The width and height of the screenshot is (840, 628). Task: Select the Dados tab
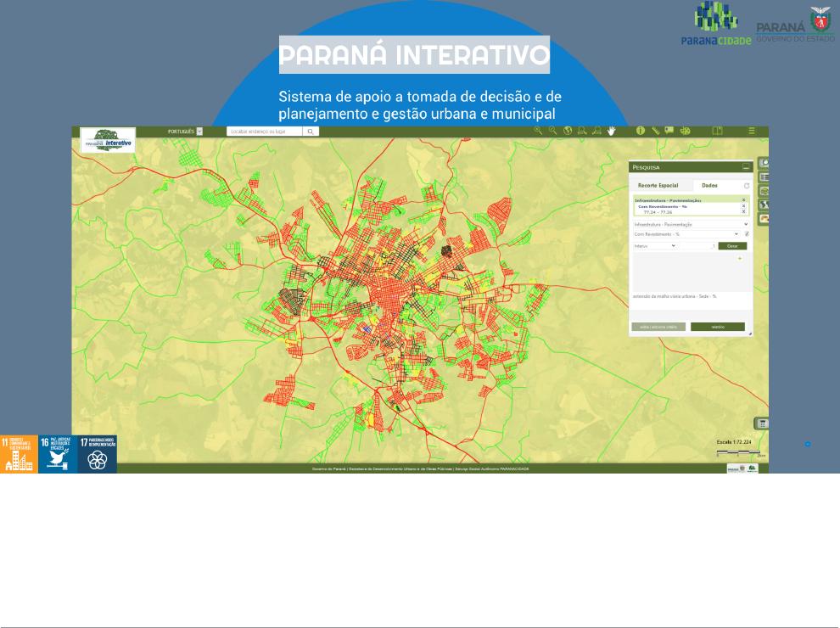click(x=709, y=185)
